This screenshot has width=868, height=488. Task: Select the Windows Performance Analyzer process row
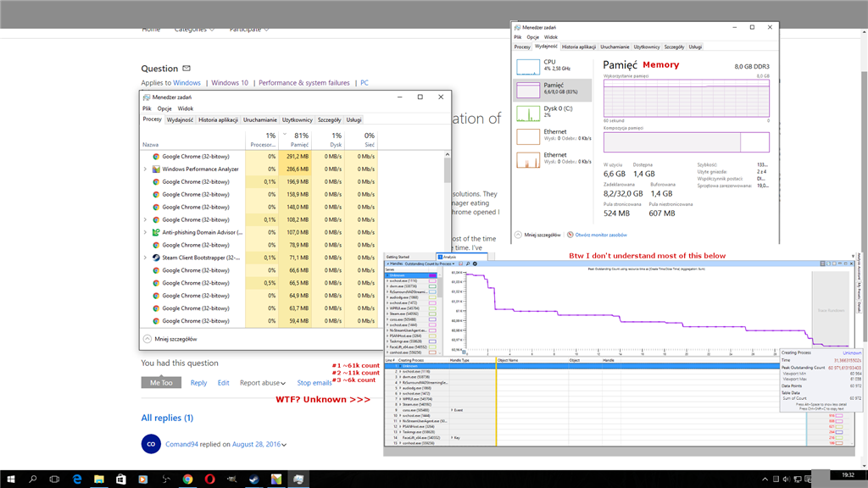tap(259, 169)
